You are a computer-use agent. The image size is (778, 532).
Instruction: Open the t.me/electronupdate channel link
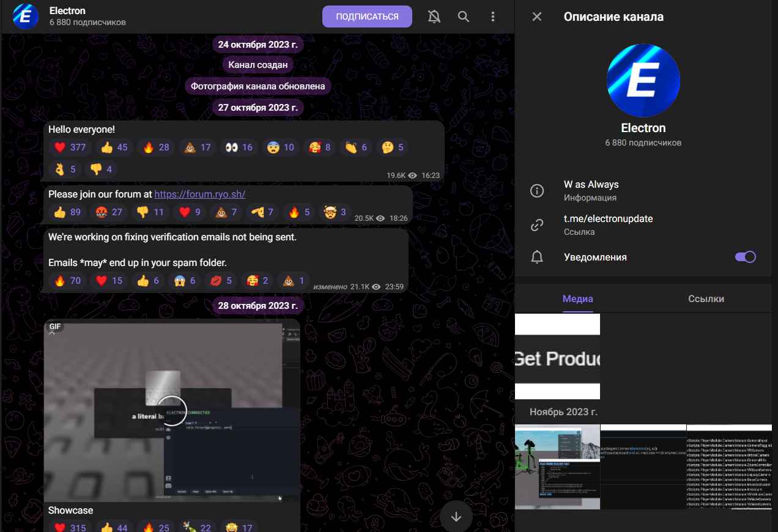(x=609, y=218)
